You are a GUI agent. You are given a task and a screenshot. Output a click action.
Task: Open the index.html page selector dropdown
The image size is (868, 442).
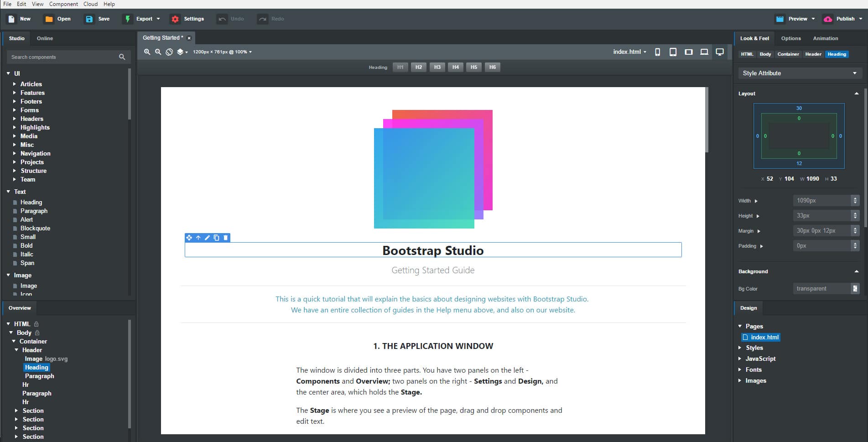tap(629, 52)
